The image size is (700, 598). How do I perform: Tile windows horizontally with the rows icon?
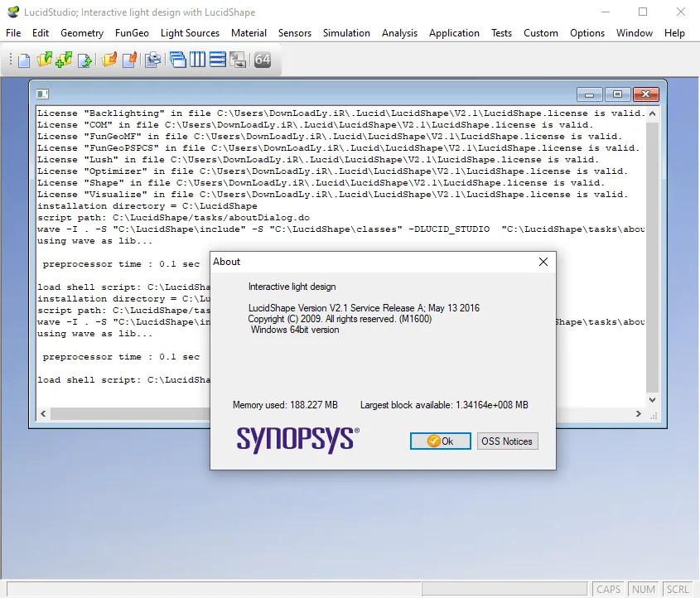tap(217, 60)
